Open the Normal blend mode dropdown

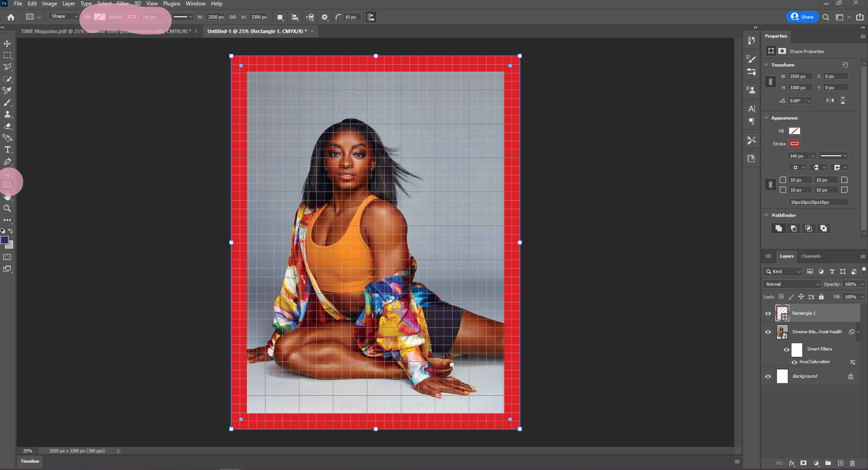[x=792, y=284]
